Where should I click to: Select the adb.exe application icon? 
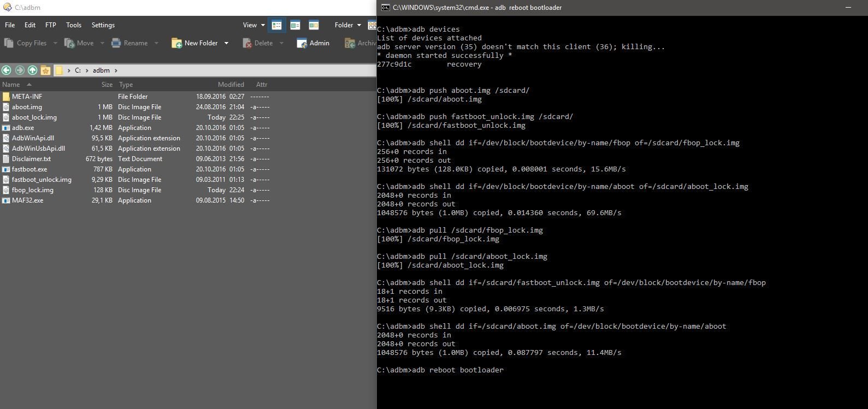[6, 128]
